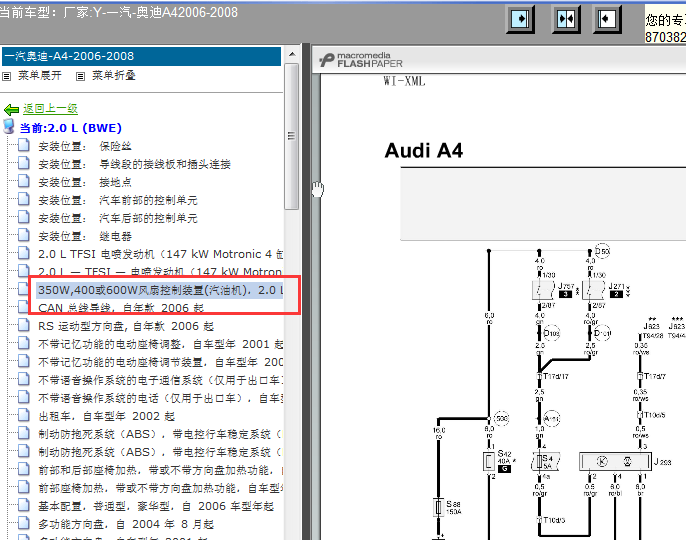Open 350W,400或600W风扇控制装置(汽油机)

(160, 290)
